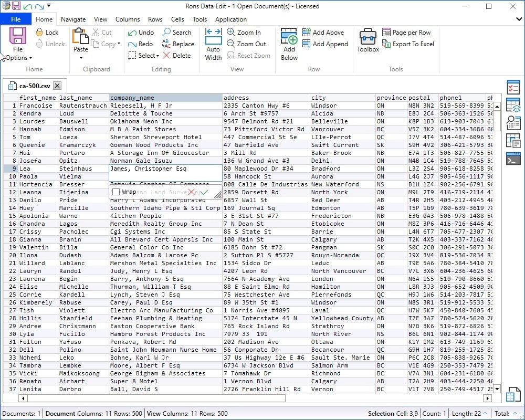The image size is (525, 420).
Task: Switch to the Navigate ribbon tab
Action: click(x=73, y=19)
